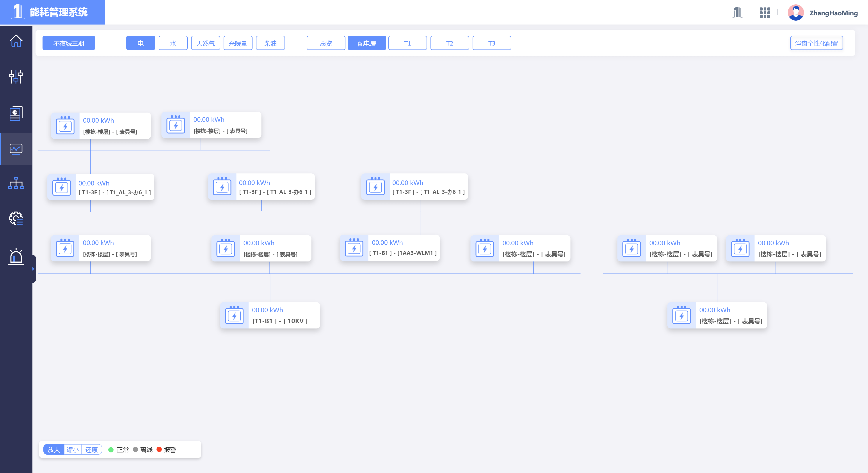868x473 pixels.
Task: Click the 放大 zoom-in button
Action: point(54,449)
